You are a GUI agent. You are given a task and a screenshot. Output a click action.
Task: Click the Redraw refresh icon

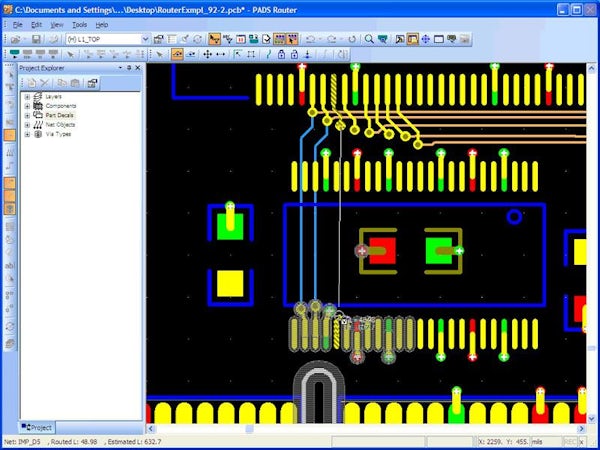352,39
